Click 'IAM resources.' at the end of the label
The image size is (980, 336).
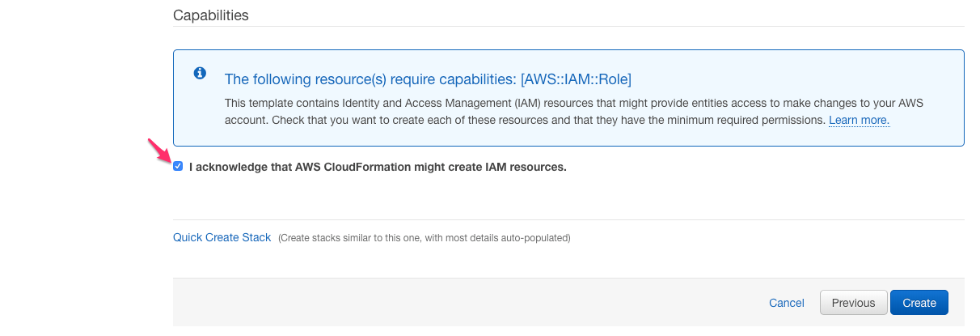coord(526,168)
